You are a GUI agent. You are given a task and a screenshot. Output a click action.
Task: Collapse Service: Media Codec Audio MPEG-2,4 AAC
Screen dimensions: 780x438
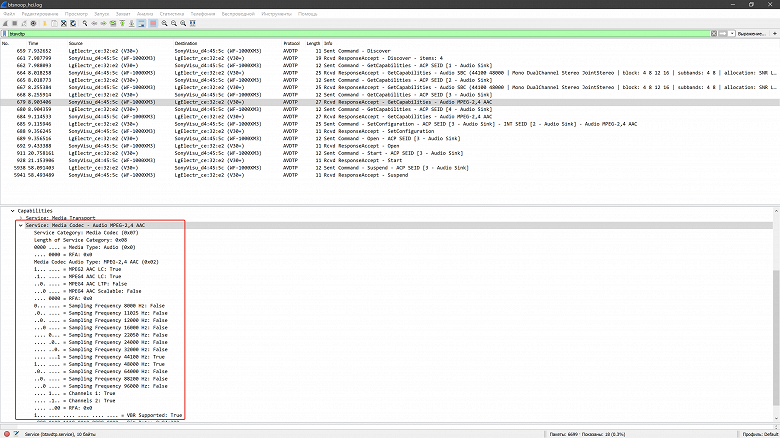click(x=20, y=225)
